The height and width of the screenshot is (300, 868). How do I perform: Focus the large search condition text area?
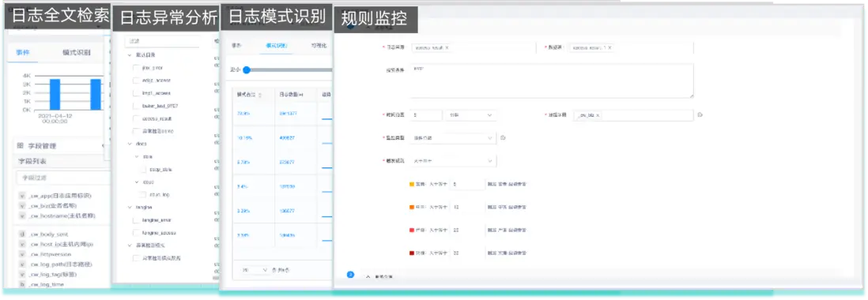point(552,81)
